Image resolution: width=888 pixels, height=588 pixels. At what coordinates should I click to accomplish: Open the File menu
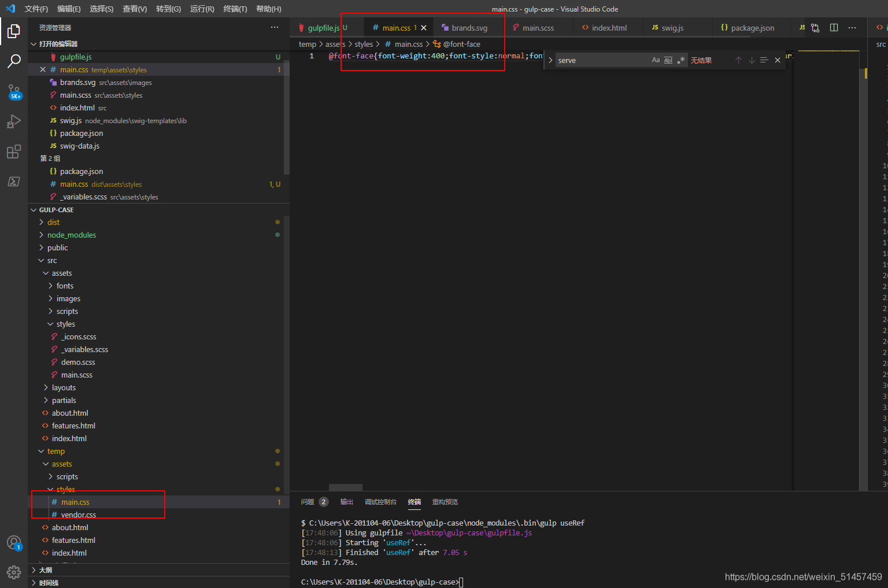click(36, 9)
